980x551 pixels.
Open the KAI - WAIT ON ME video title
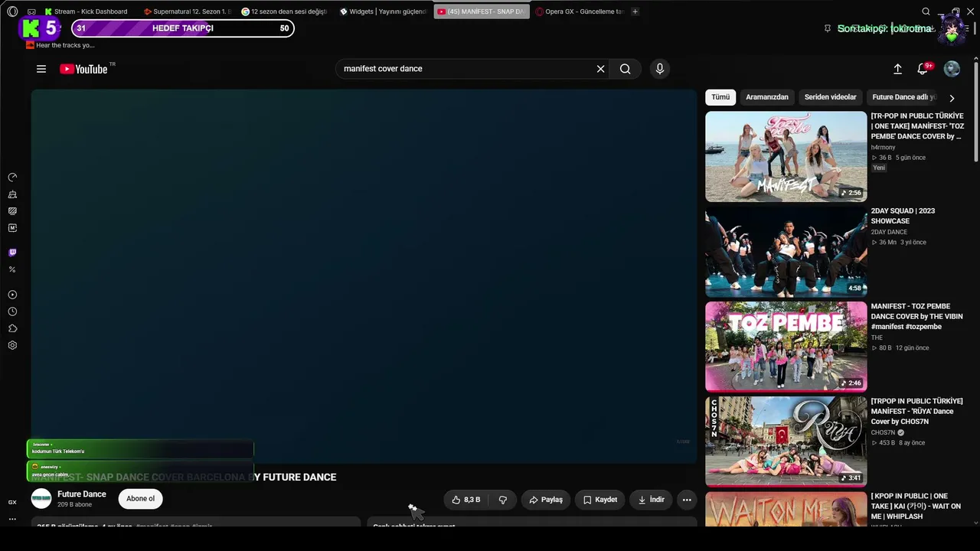[x=916, y=507]
